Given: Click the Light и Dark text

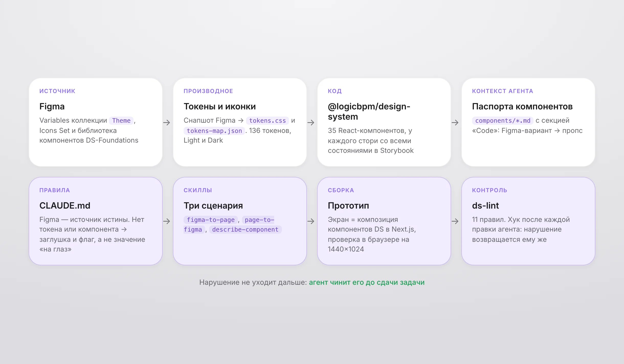Looking at the screenshot, I should (203, 140).
